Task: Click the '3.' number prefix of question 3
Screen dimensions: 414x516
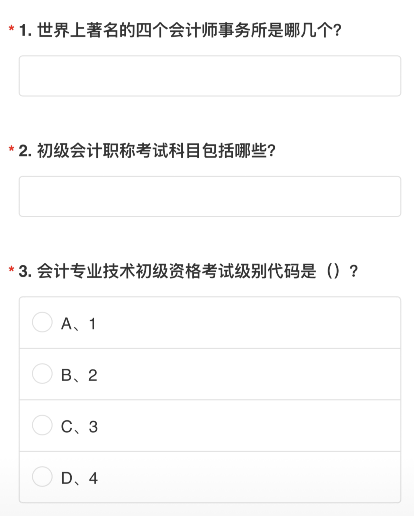Action: click(25, 271)
